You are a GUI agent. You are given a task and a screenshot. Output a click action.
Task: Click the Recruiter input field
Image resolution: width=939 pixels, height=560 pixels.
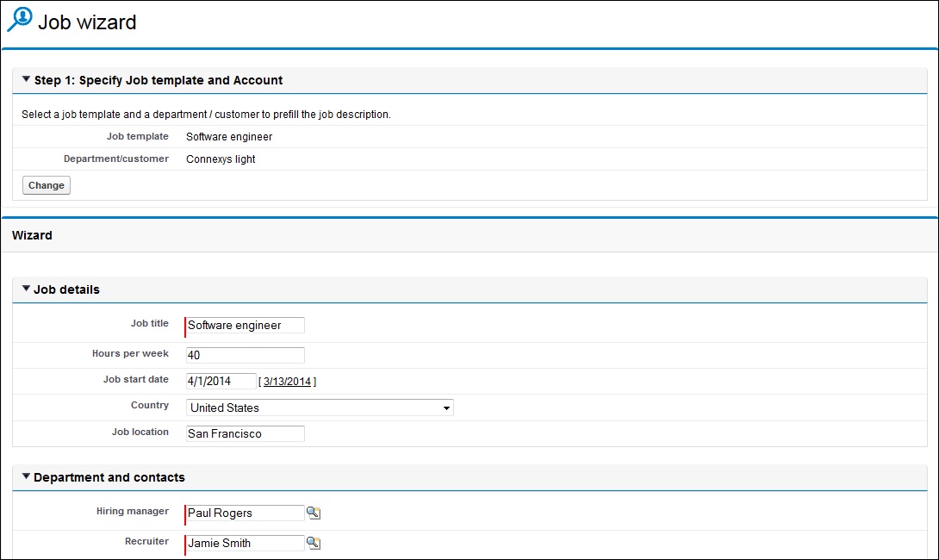(x=245, y=544)
